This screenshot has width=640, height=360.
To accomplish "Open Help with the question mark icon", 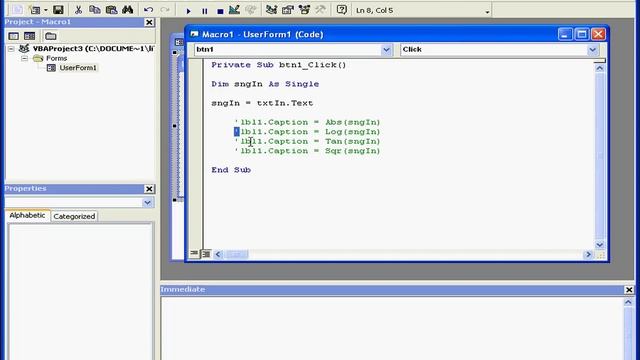I will point(342,9).
